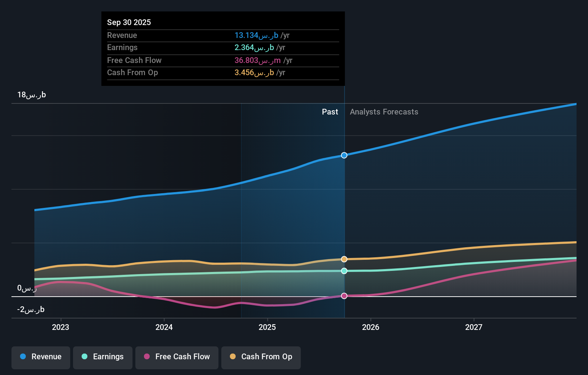Expand the Free Cash Flow tooltip row

[223, 60]
